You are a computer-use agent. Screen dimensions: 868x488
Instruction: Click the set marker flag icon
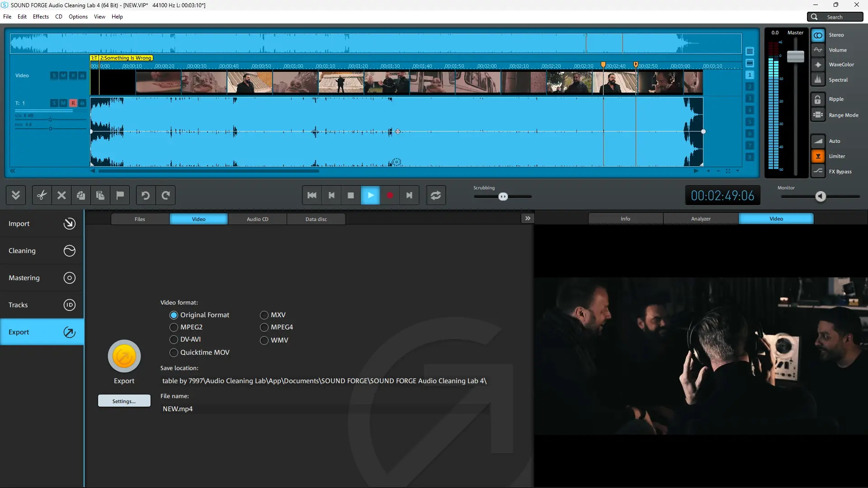[x=120, y=195]
